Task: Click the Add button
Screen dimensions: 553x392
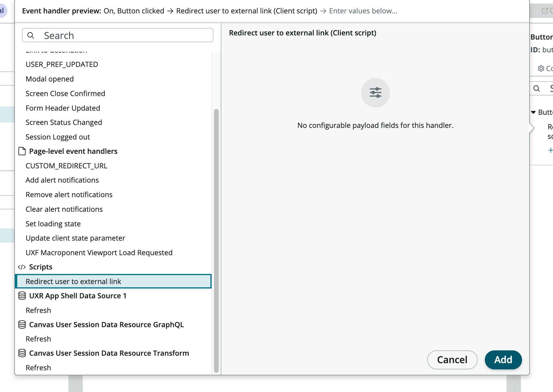Action: pos(503,360)
